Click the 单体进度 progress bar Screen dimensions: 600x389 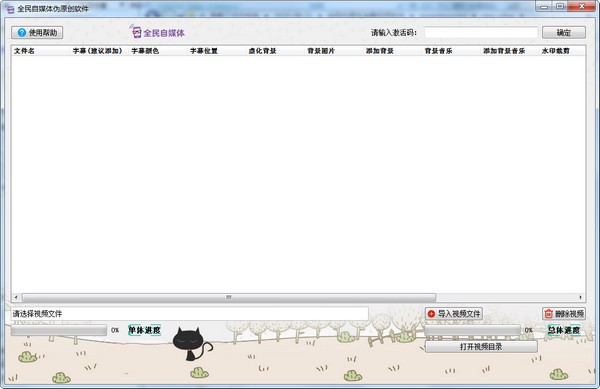point(59,330)
